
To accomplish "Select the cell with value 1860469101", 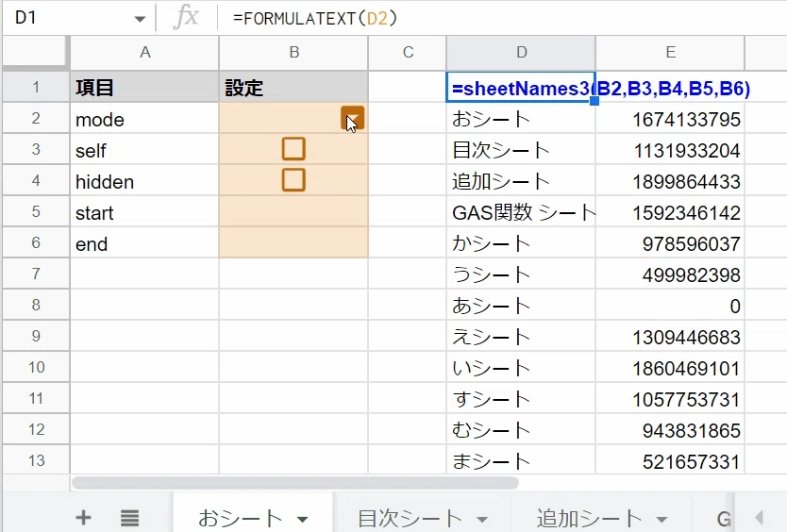I will pyautogui.click(x=670, y=367).
